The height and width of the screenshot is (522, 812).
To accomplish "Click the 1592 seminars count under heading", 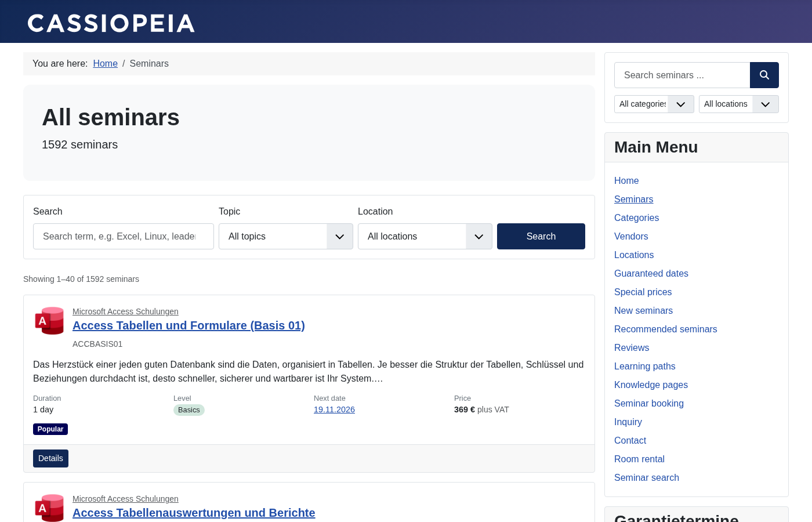I will [79, 145].
